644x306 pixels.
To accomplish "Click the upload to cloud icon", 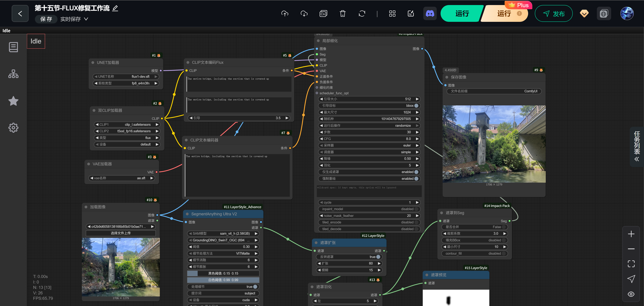I will [285, 13].
